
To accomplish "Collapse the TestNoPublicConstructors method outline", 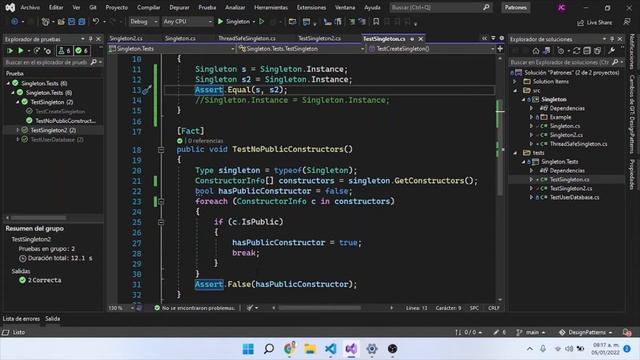I will [161, 150].
